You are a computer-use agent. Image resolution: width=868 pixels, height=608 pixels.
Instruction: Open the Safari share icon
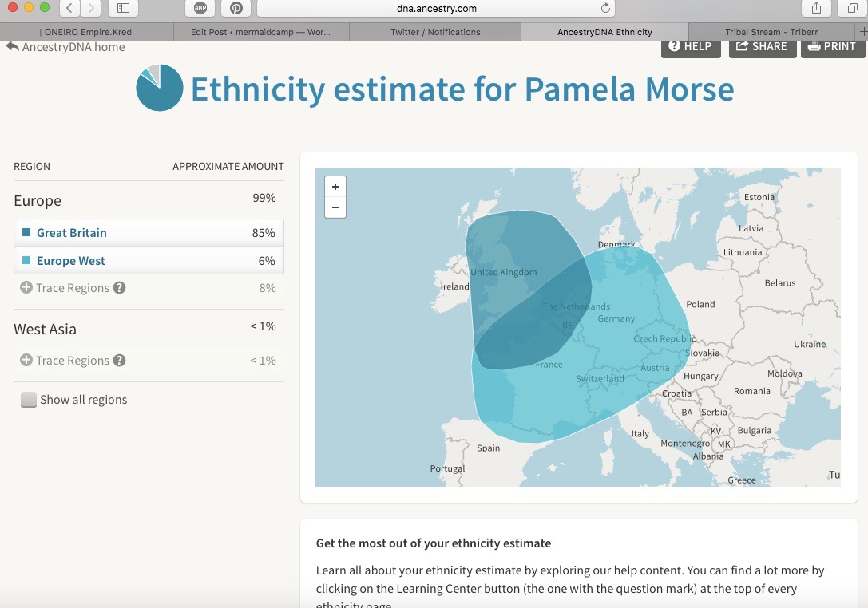click(816, 8)
